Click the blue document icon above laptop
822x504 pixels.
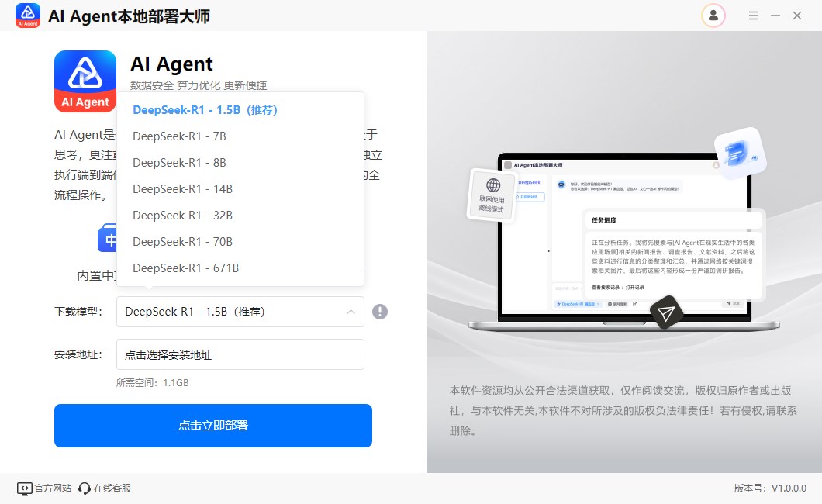click(740, 153)
